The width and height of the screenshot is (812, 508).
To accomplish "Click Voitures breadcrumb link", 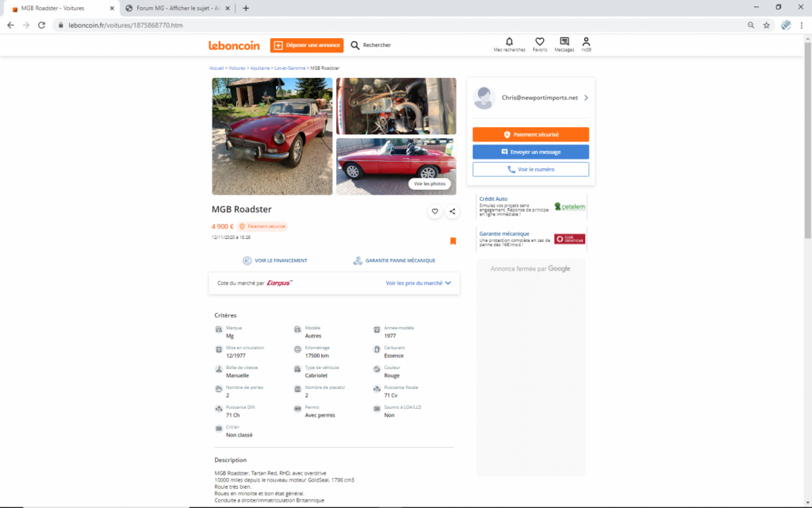I will click(237, 68).
